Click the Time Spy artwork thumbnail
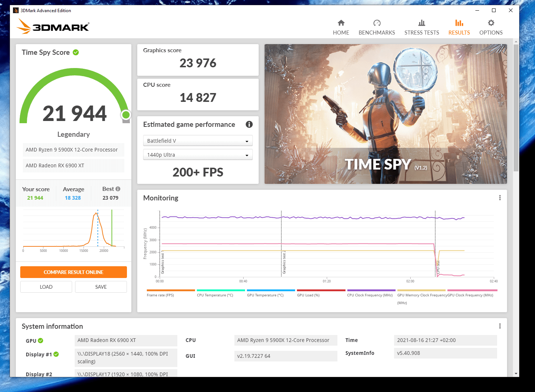 point(386,114)
